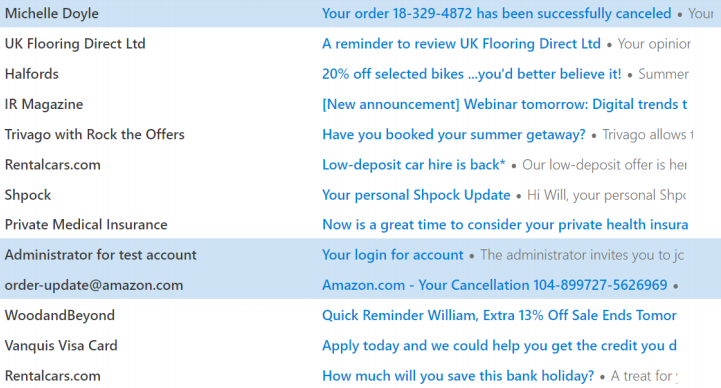Screen dimensions: 721x388
Task: Open WoodandBeyond Quick Reminder sale email
Action: [499, 315]
